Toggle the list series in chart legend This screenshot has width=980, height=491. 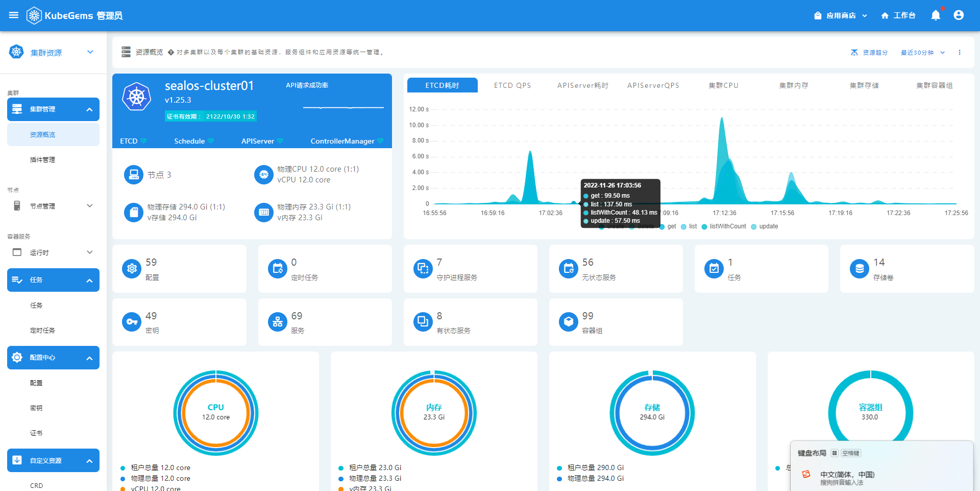pyautogui.click(x=689, y=226)
